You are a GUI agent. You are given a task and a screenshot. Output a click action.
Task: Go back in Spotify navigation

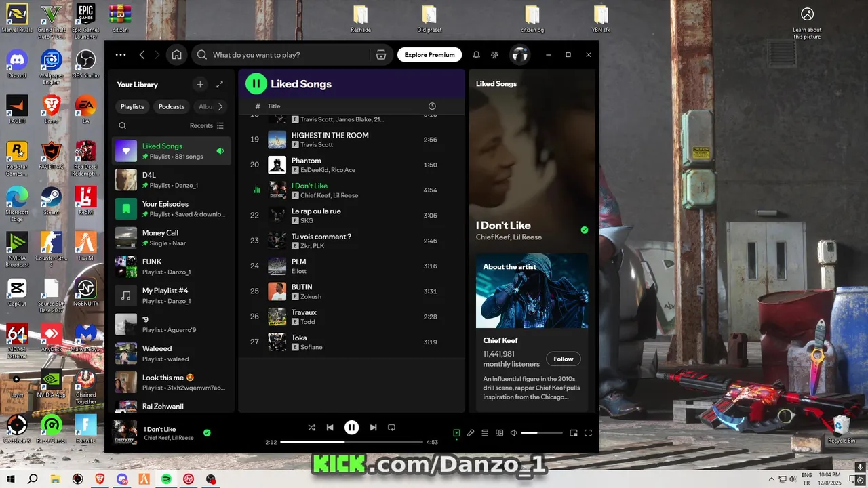[142, 55]
